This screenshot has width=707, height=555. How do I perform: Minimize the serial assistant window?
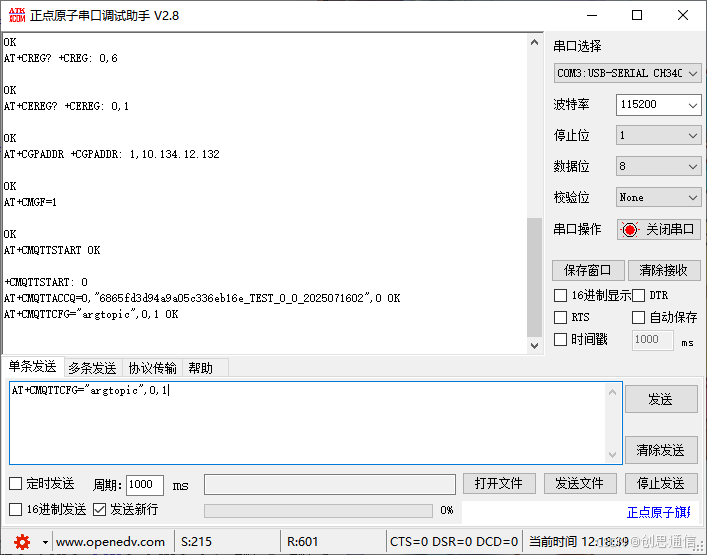pyautogui.click(x=592, y=15)
